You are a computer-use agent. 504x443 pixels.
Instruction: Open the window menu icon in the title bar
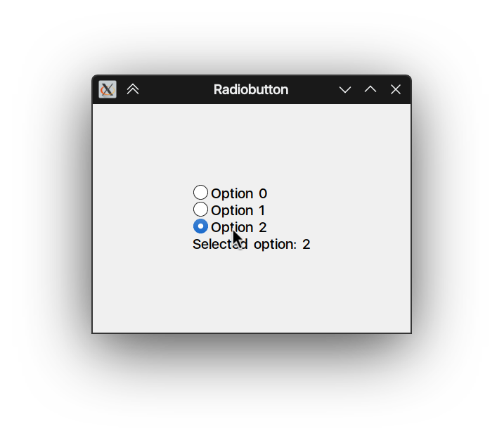(x=108, y=89)
